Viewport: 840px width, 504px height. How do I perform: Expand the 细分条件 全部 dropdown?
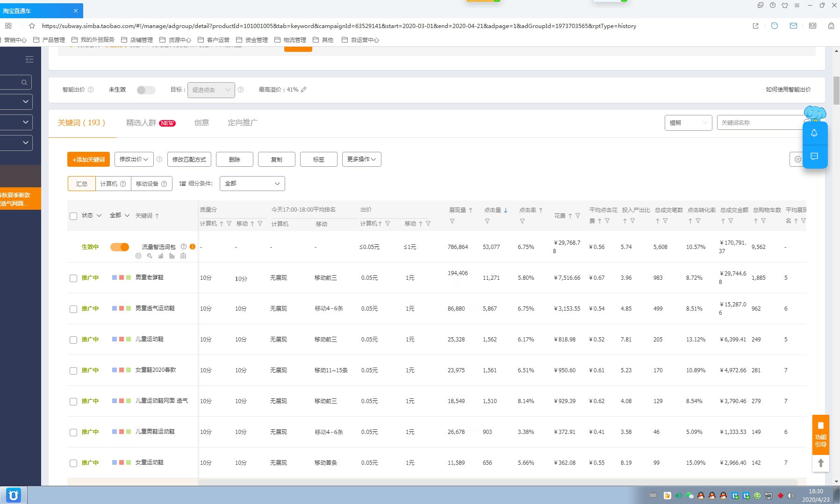[252, 184]
